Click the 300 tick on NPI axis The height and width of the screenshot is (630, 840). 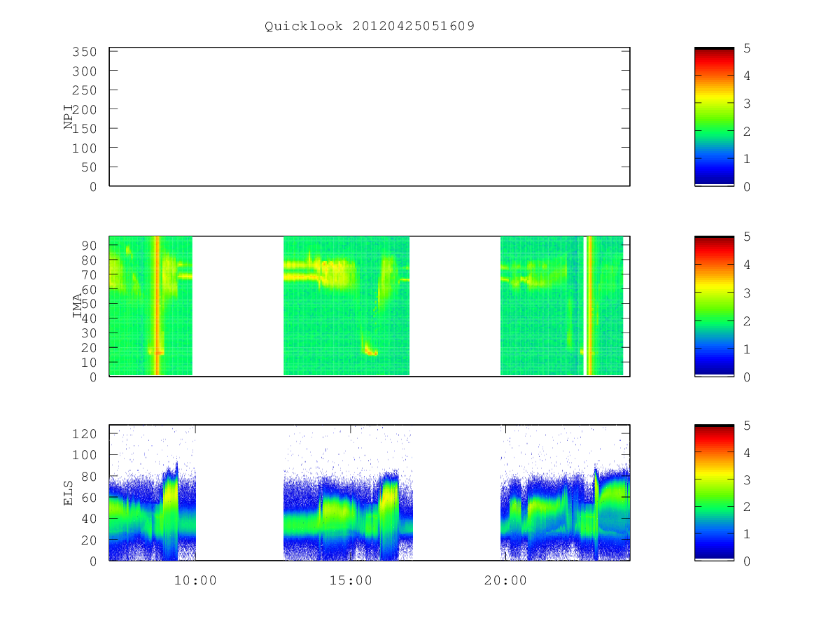(85, 71)
